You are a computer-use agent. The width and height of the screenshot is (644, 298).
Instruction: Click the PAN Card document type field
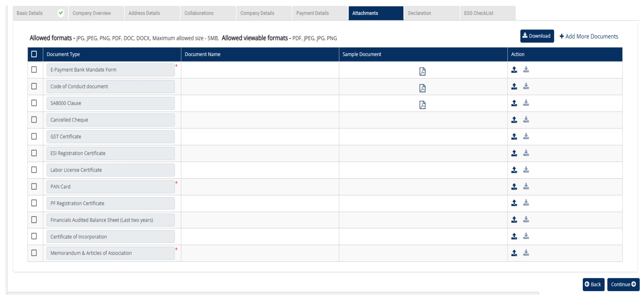(x=111, y=187)
